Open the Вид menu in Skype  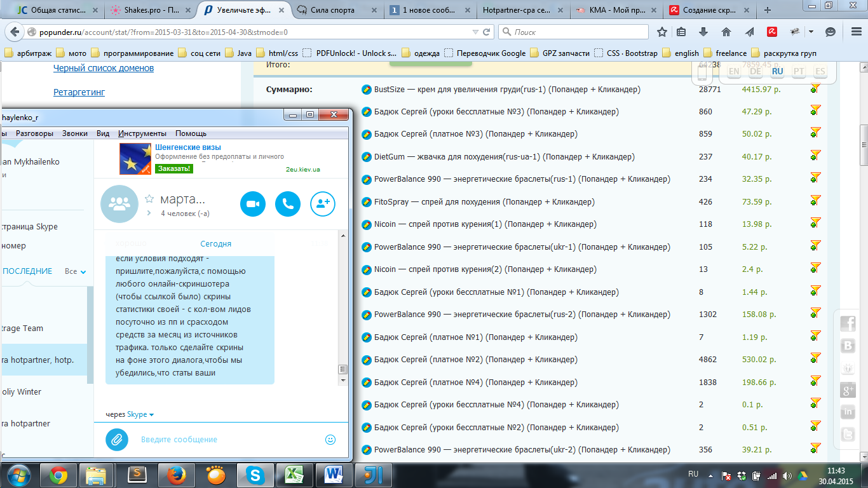(103, 133)
